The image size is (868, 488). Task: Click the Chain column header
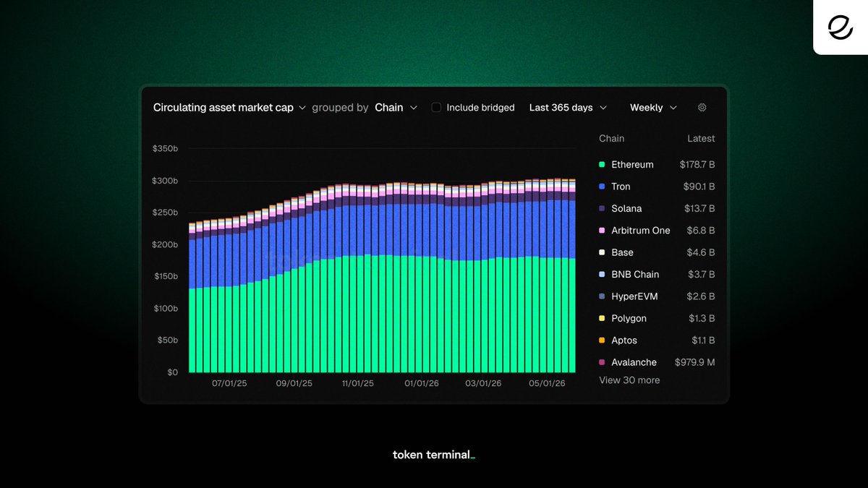(x=612, y=139)
